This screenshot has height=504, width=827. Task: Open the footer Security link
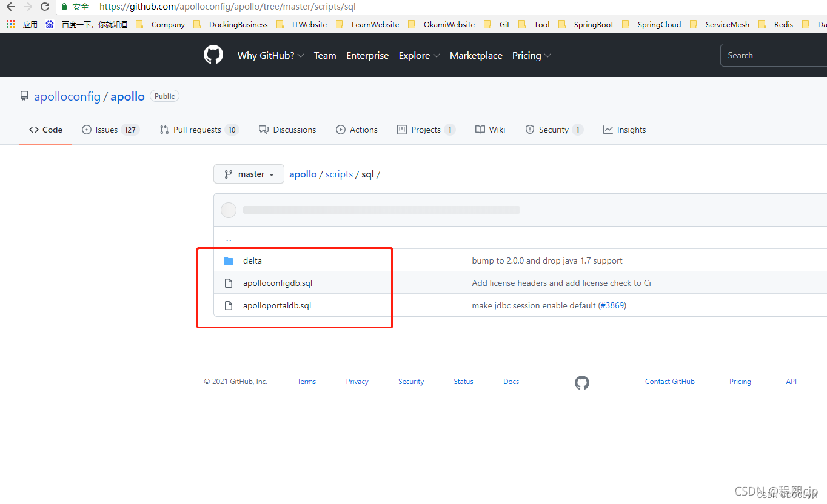(x=411, y=382)
